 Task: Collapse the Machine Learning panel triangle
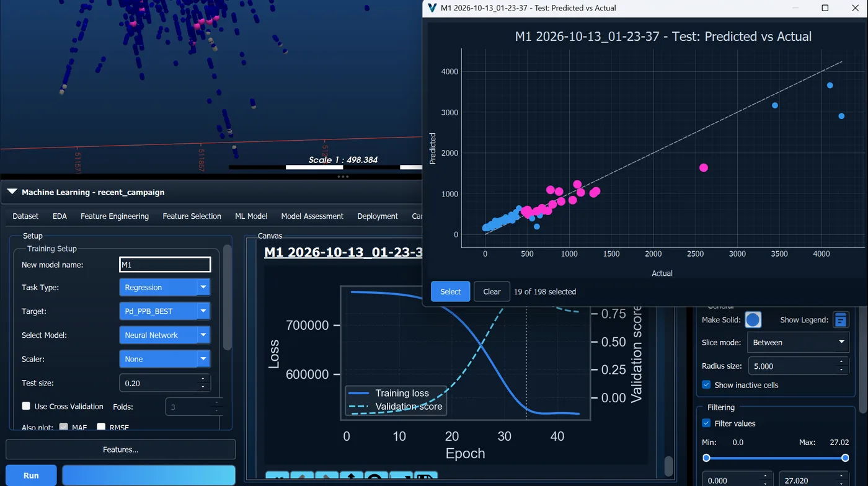tap(12, 192)
